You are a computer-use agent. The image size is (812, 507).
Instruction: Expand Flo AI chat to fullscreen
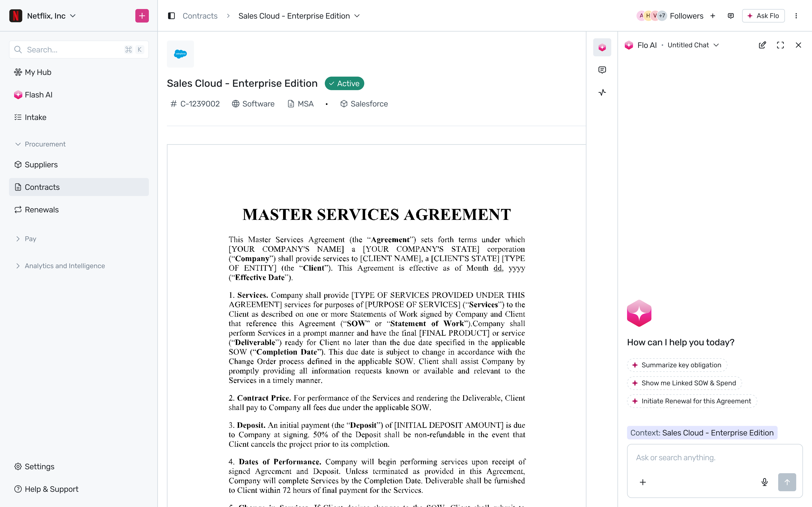coord(780,45)
